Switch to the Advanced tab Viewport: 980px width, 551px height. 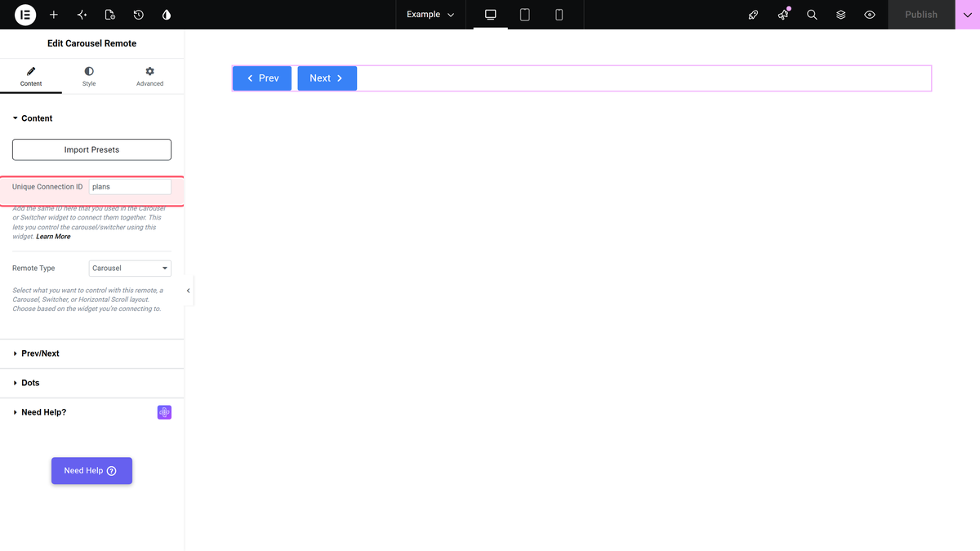(x=149, y=77)
